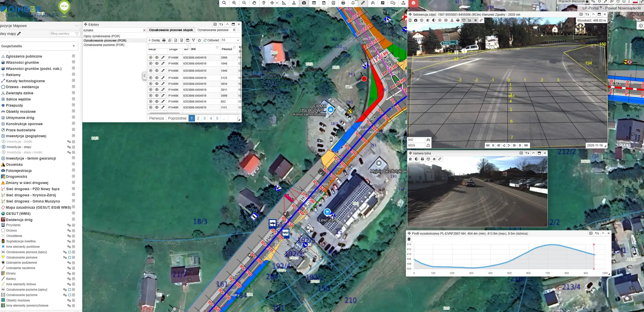
Task: Open the street view person tool
Action: click(x=294, y=3)
